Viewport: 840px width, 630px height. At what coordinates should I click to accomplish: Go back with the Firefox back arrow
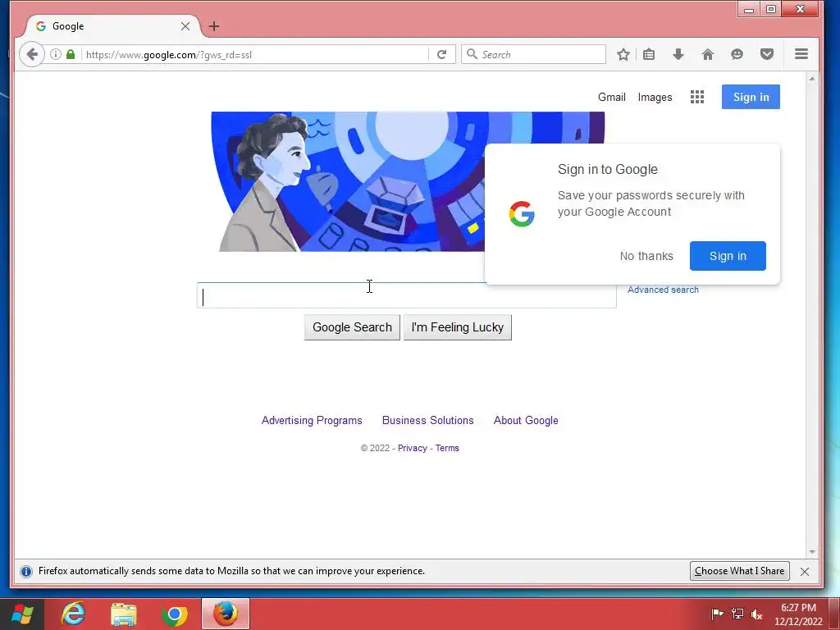point(32,54)
